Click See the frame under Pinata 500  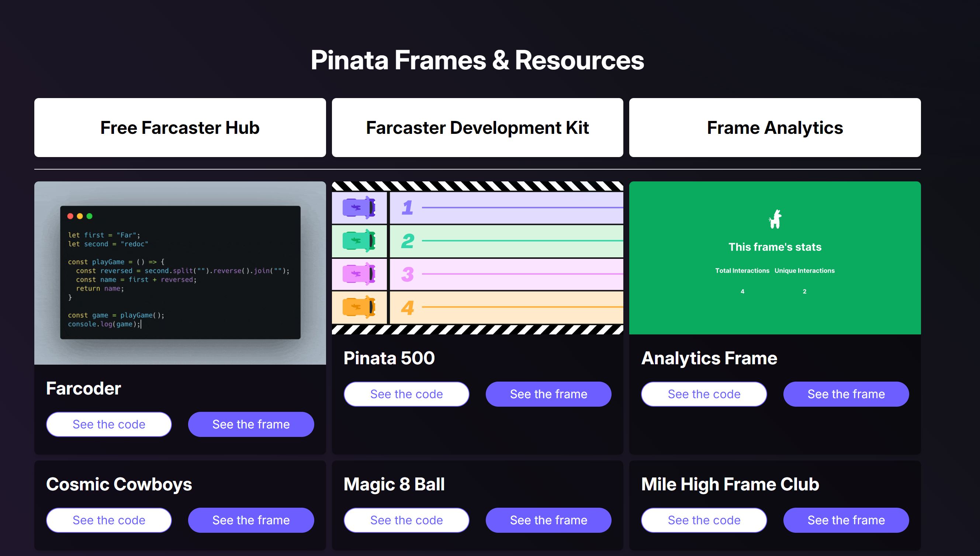coord(548,394)
